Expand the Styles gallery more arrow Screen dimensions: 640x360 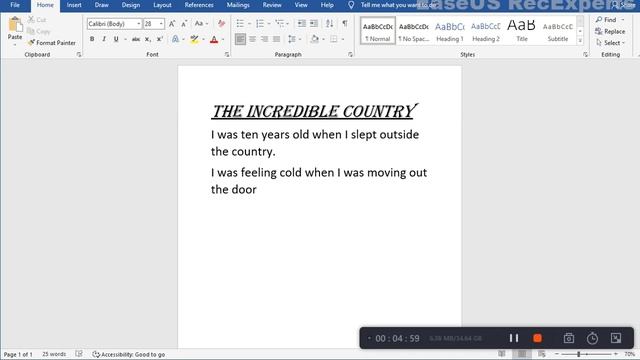click(580, 40)
